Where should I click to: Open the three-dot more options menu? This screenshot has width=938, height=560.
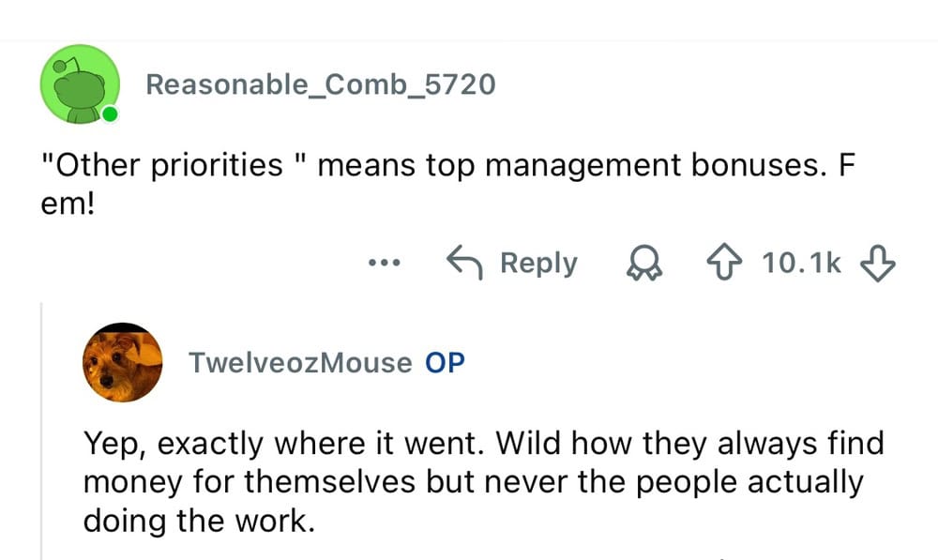[384, 264]
